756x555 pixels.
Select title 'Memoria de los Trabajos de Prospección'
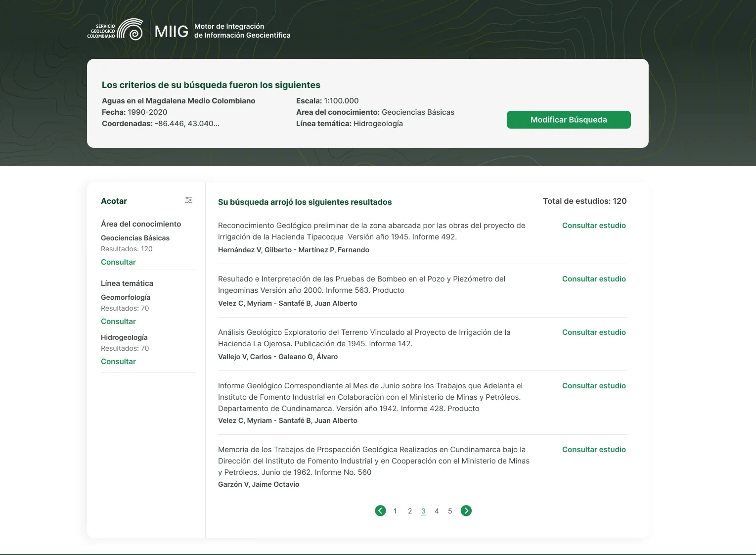(374, 461)
